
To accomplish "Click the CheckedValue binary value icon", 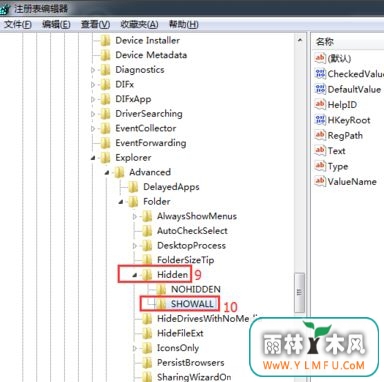I will pos(320,74).
